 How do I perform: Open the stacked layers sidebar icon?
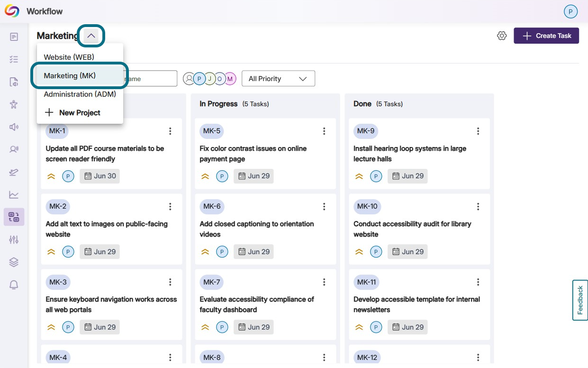(x=14, y=262)
